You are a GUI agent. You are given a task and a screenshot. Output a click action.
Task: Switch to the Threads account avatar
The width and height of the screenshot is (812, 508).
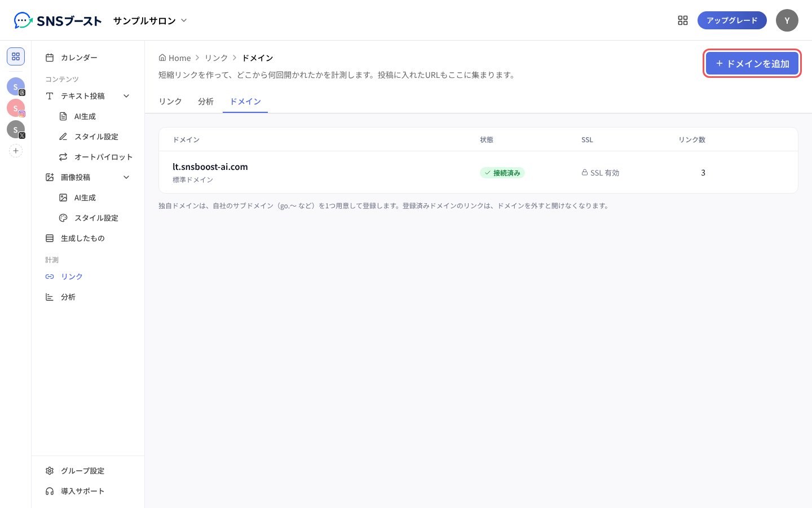16,86
